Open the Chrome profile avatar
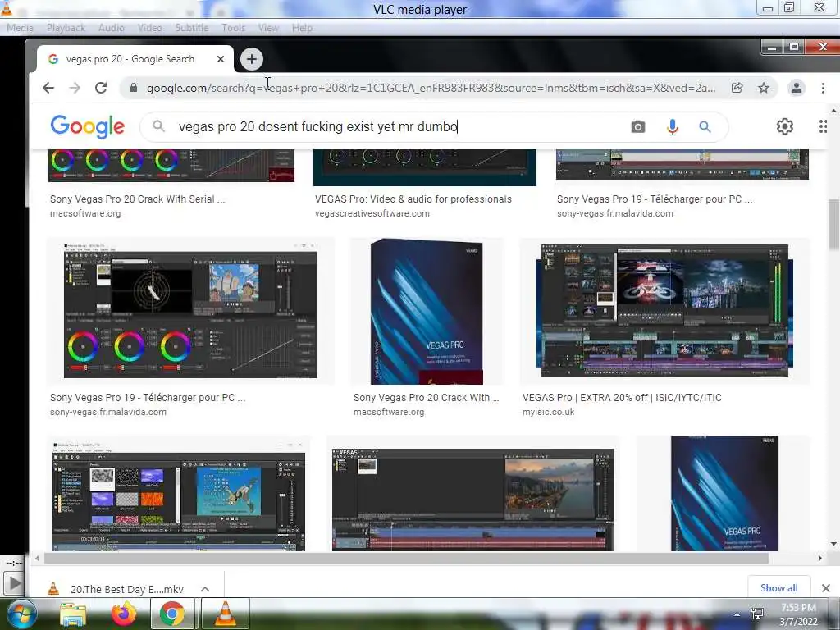 [797, 88]
